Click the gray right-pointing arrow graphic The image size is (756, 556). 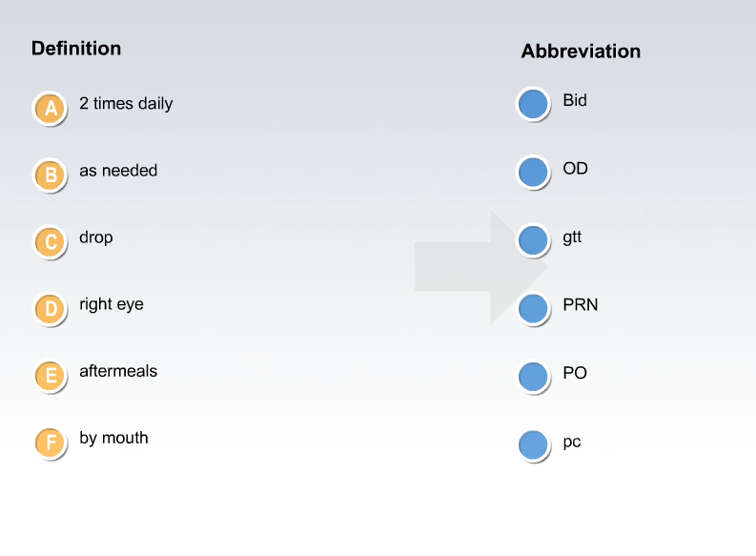pyautogui.click(x=481, y=267)
